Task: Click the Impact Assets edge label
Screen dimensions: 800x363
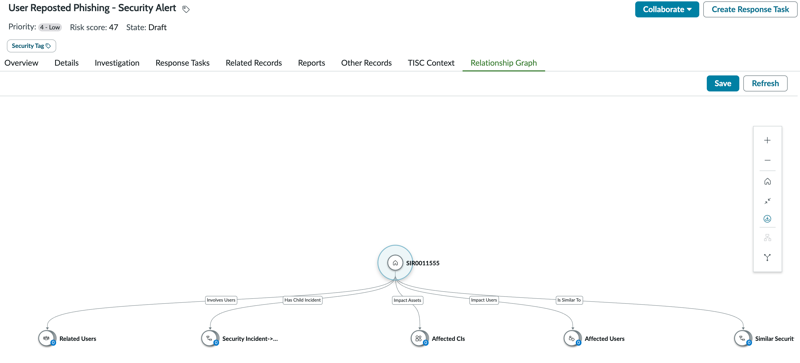Action: tap(407, 300)
